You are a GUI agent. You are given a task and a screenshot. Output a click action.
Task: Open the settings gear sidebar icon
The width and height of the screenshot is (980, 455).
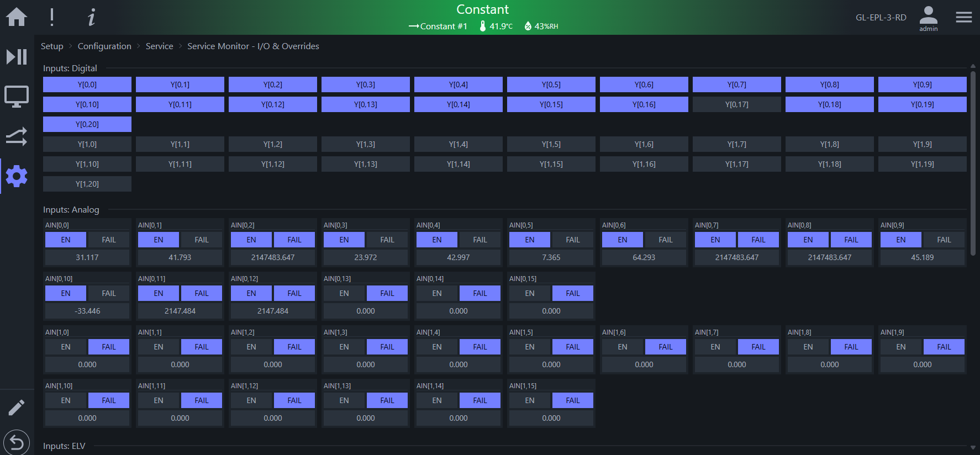click(17, 176)
